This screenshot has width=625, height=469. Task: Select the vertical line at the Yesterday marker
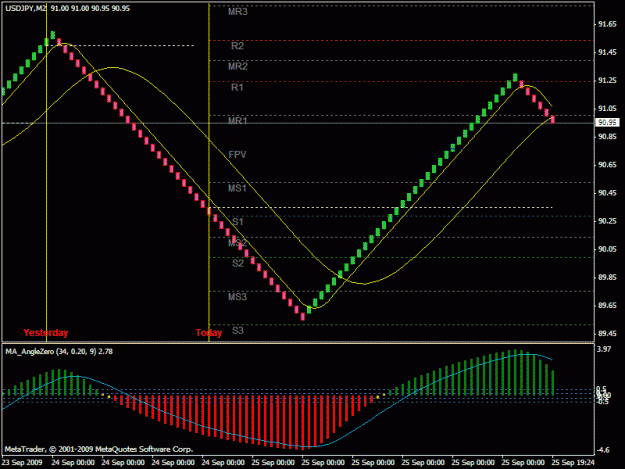pyautogui.click(x=47, y=171)
